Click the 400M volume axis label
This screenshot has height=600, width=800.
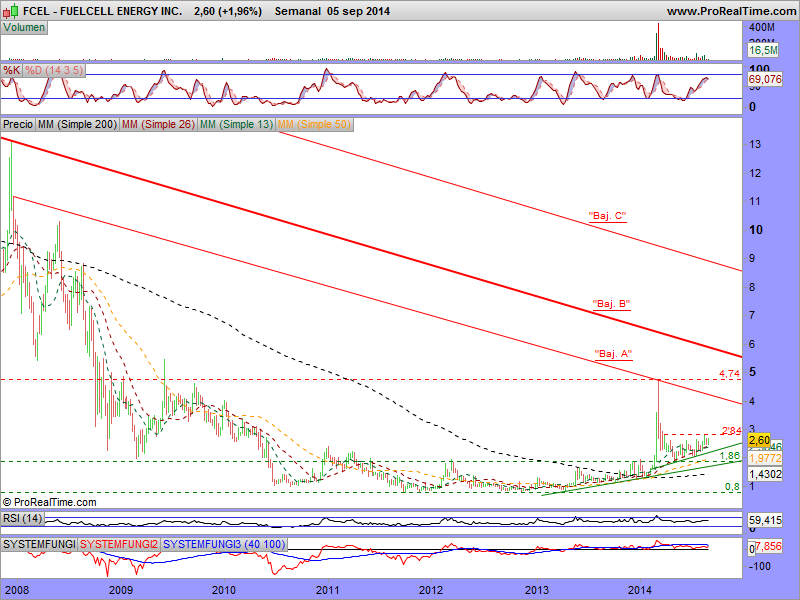click(x=762, y=28)
